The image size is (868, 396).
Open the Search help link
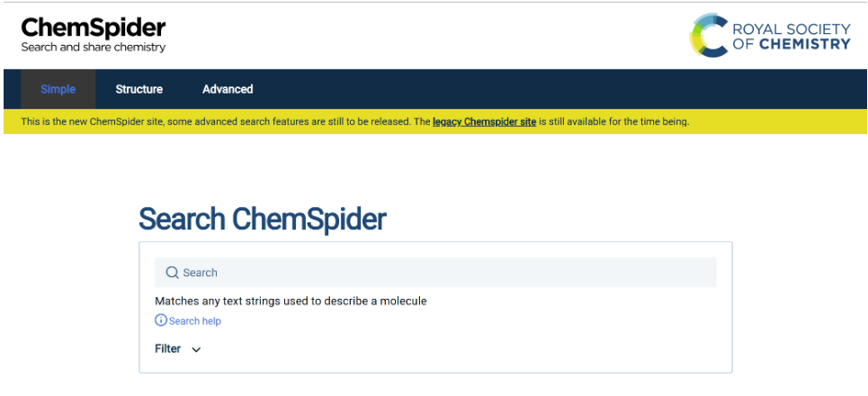coord(195,321)
